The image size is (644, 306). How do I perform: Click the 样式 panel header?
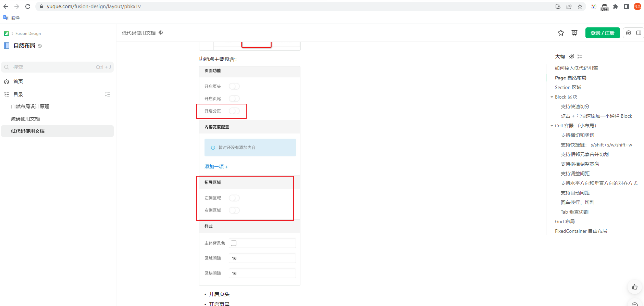pos(250,226)
